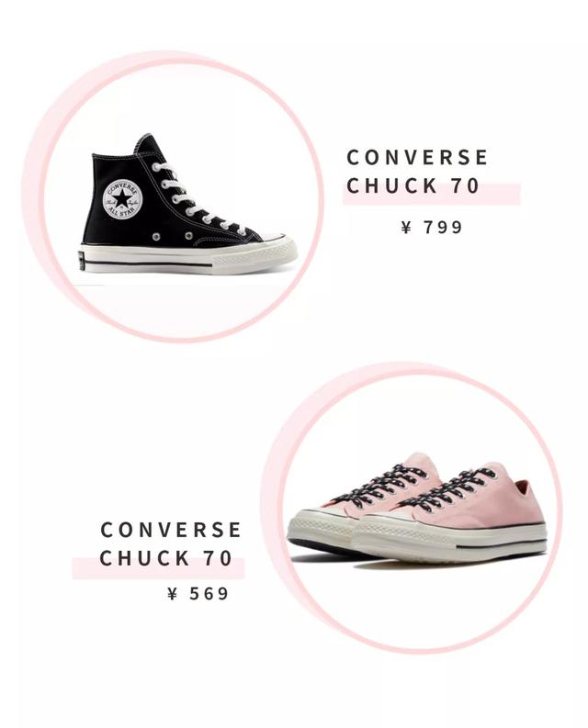The height and width of the screenshot is (728, 588).
Task: Click the black high-top Converse sneaker image
Action: pos(187,205)
